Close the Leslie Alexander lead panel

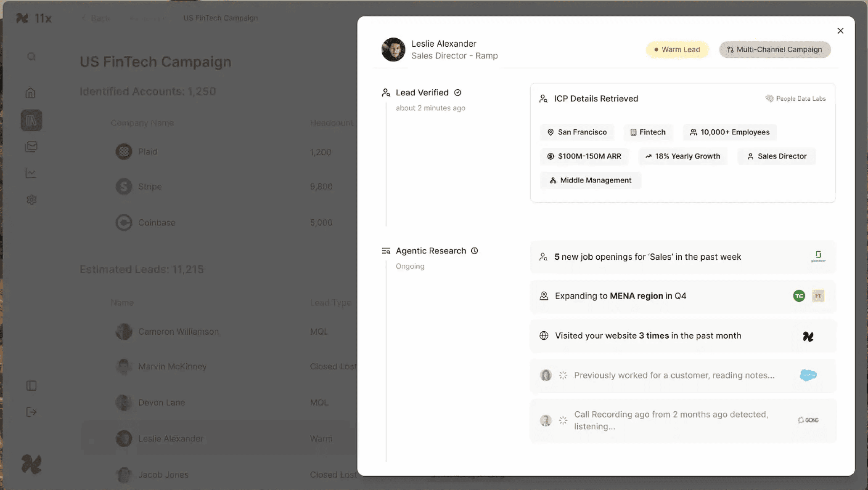(840, 31)
